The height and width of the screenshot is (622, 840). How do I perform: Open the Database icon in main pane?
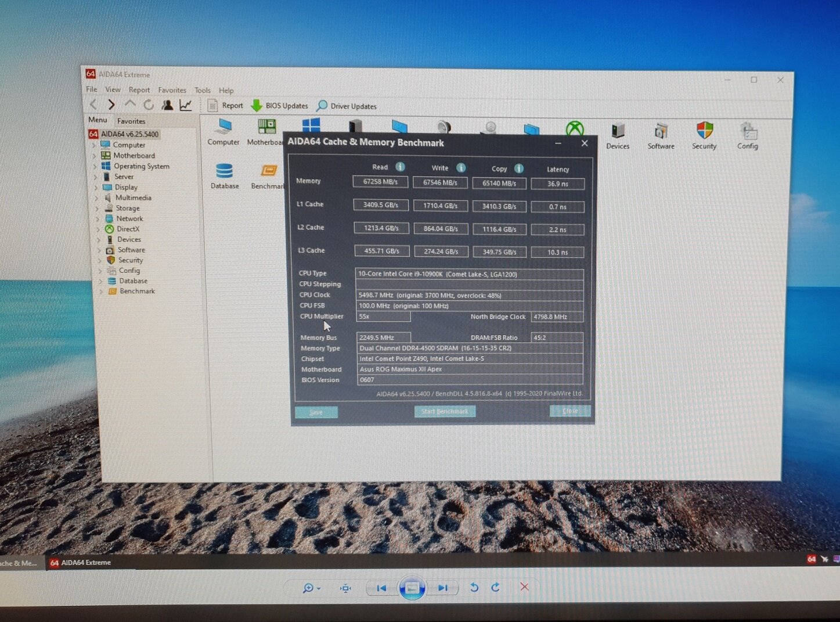[x=225, y=176]
